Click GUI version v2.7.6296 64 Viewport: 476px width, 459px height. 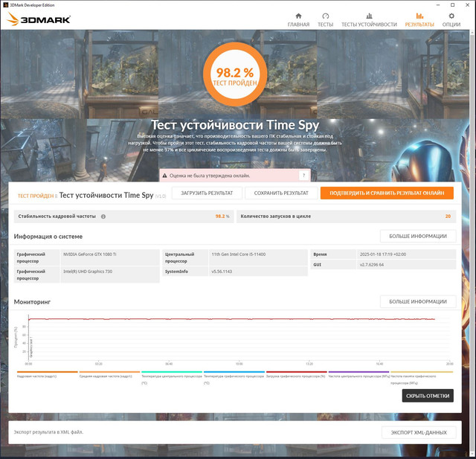click(372, 265)
